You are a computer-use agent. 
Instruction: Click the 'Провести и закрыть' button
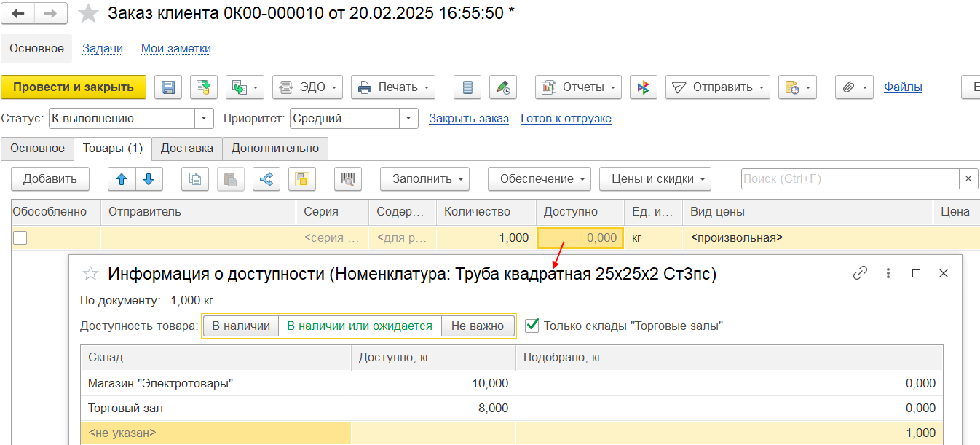(x=74, y=87)
